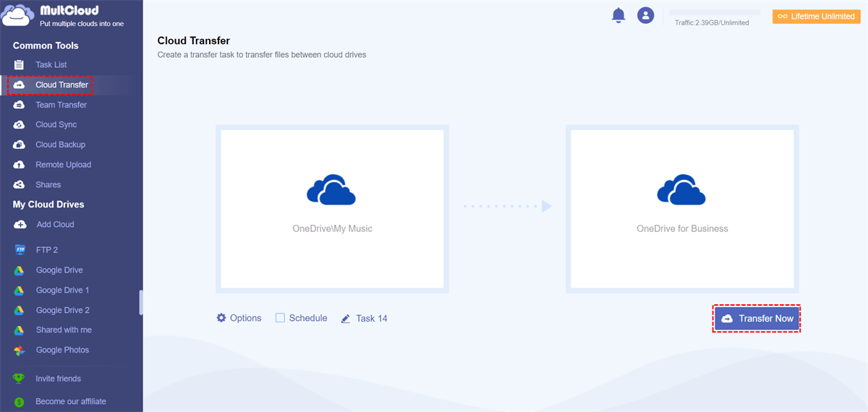Open Task List menu item
This screenshot has width=868, height=412.
(51, 65)
